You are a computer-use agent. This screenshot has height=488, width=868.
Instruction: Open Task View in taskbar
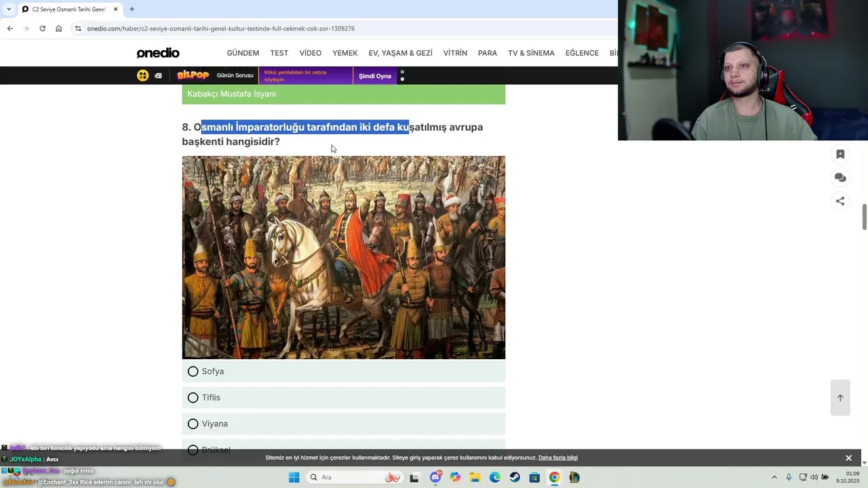[x=414, y=477]
